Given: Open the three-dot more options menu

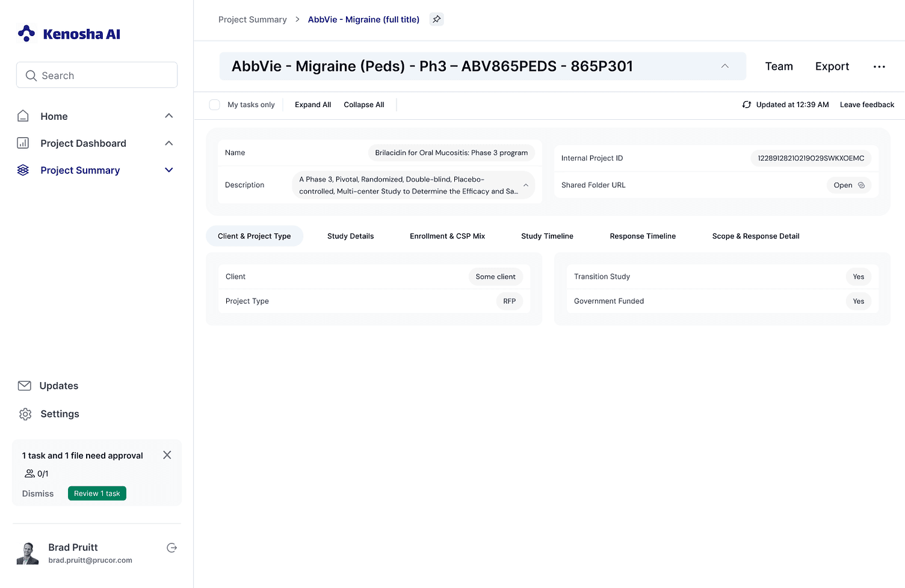Looking at the screenshot, I should pos(879,67).
